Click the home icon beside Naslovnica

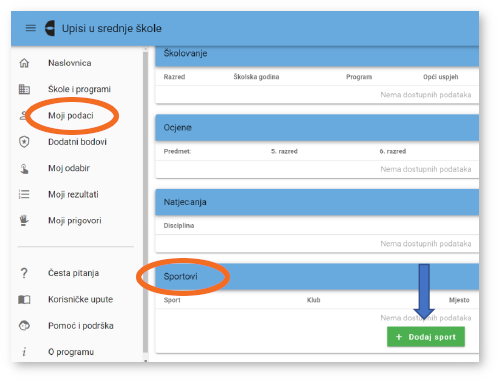coord(24,63)
